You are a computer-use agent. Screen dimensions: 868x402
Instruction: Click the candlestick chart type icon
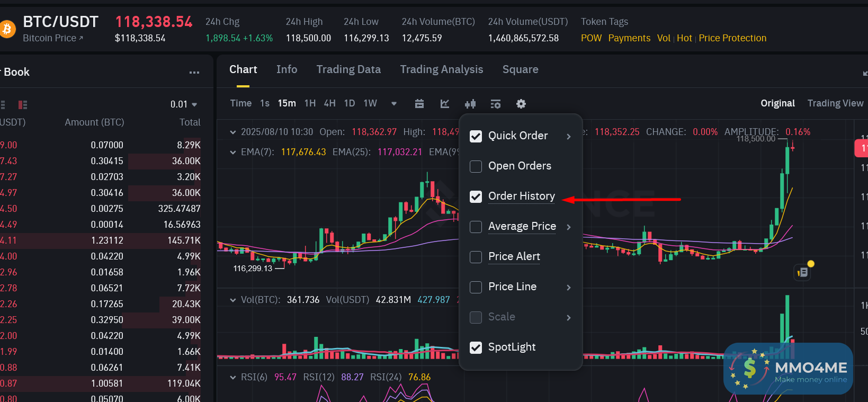(x=470, y=104)
